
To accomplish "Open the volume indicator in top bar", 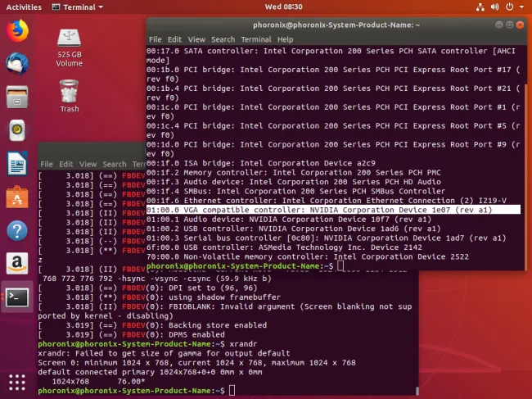I will [495, 7].
